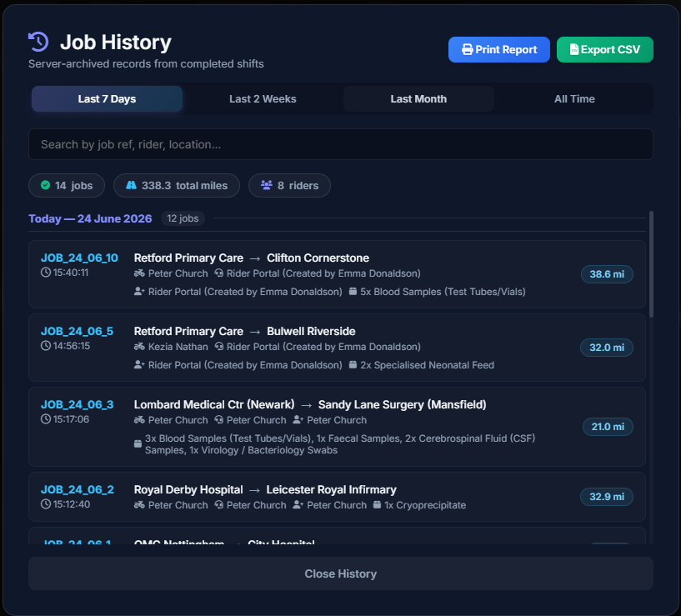Open job reference JOB_24_06_2
The width and height of the screenshot is (681, 616).
78,489
